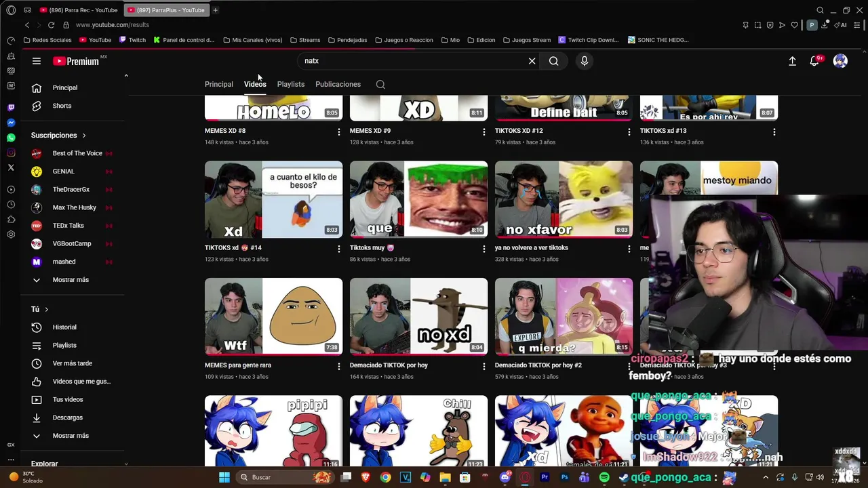Open the notifications bell
Screen dimensions: 868x488
click(814, 61)
